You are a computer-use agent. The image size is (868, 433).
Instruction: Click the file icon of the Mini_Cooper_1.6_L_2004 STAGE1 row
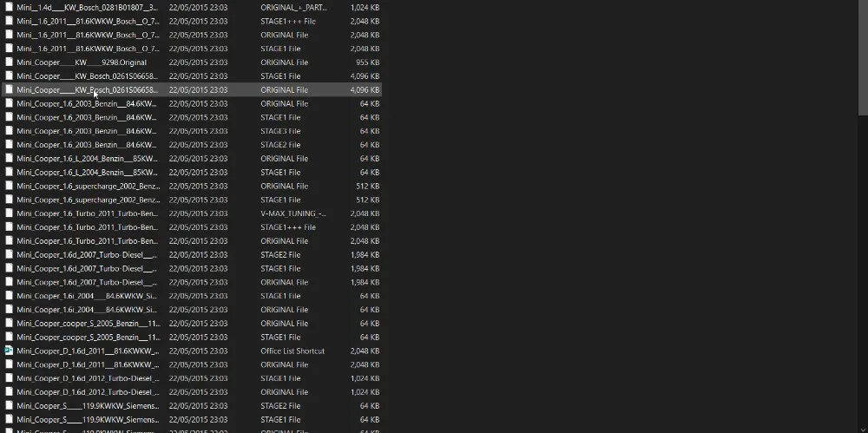[x=9, y=172]
